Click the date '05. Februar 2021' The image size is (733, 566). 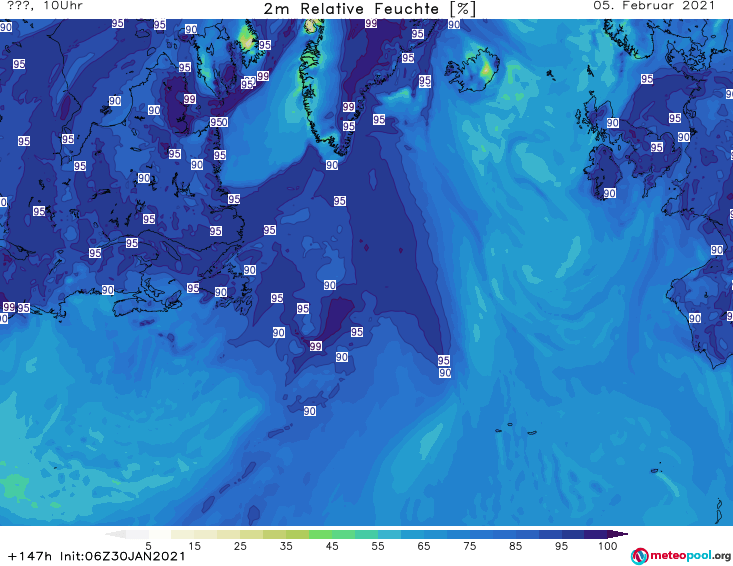[x=654, y=6]
